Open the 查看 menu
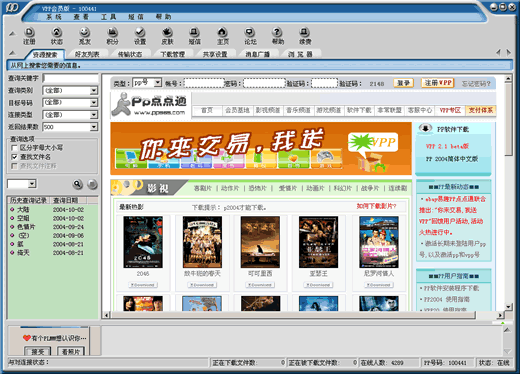 tap(81, 17)
